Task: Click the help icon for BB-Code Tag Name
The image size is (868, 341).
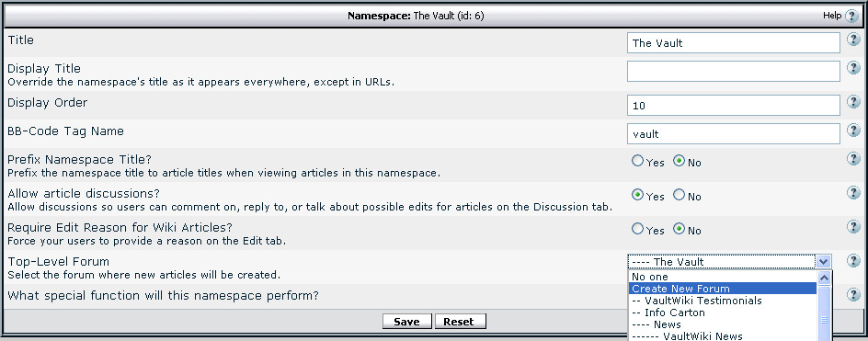Action: (853, 131)
